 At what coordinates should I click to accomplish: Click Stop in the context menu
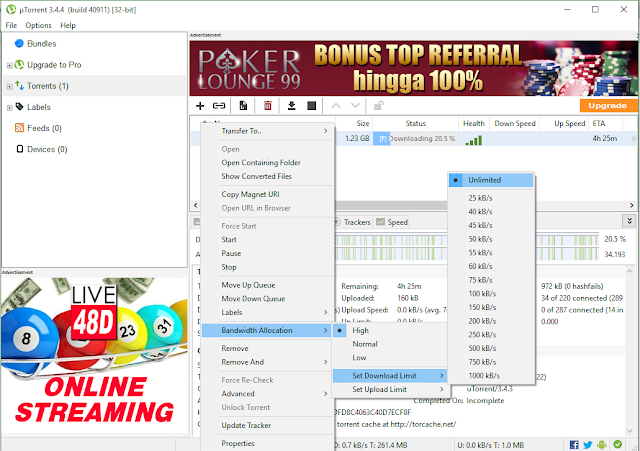click(268, 267)
